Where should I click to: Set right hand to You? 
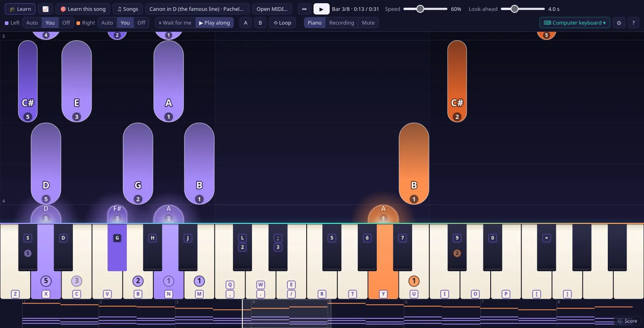click(x=125, y=23)
